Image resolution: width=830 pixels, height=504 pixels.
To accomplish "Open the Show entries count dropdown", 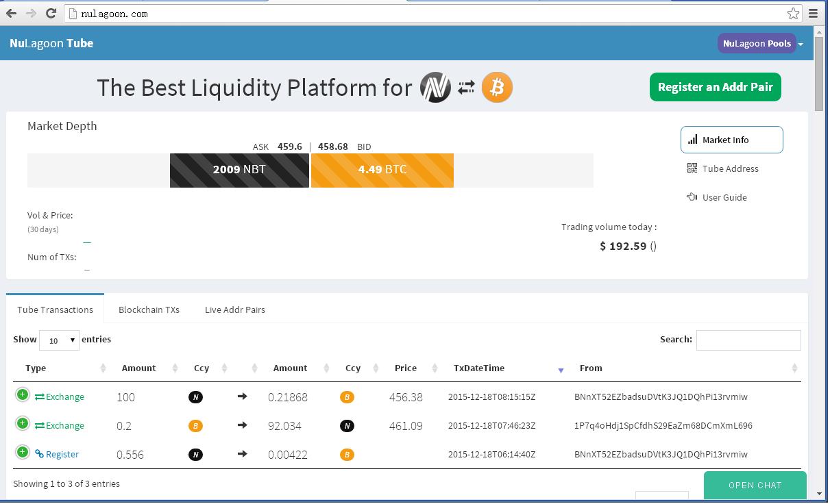I will [59, 340].
